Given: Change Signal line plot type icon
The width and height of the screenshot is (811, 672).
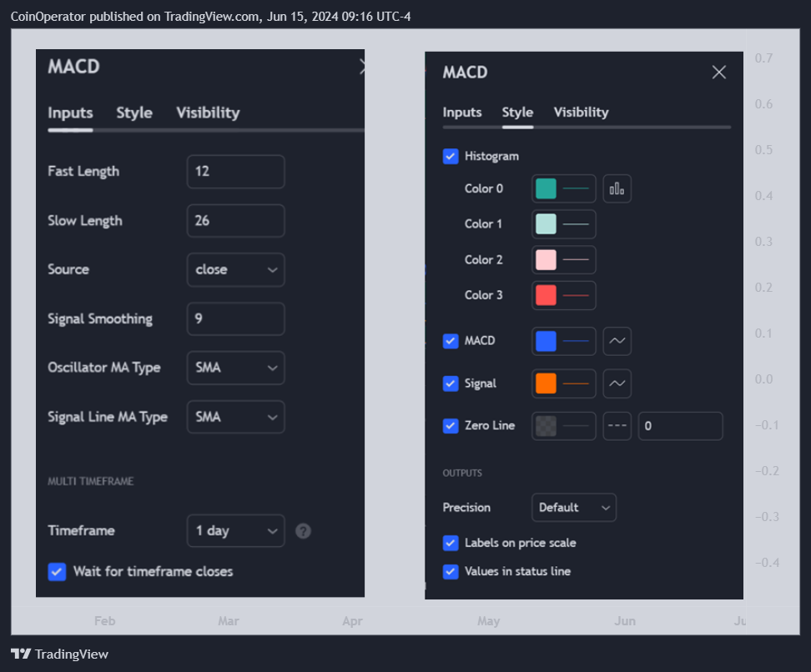Looking at the screenshot, I should (617, 384).
